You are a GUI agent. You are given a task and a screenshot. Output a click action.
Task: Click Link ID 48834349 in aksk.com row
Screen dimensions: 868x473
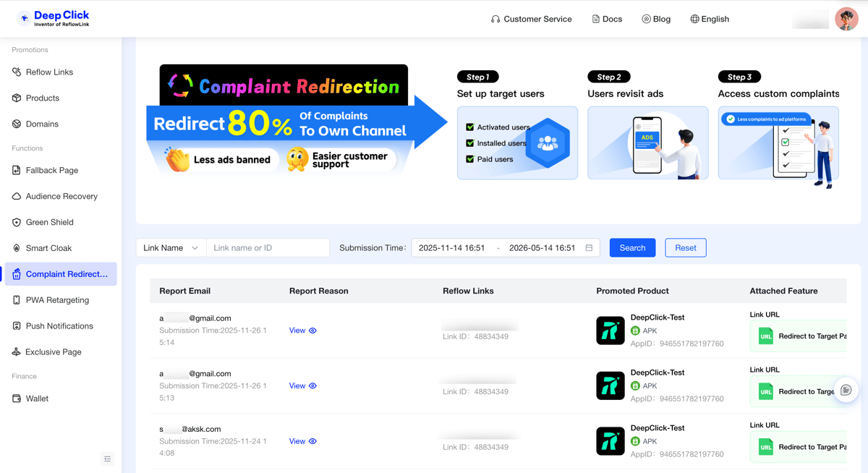tap(475, 447)
